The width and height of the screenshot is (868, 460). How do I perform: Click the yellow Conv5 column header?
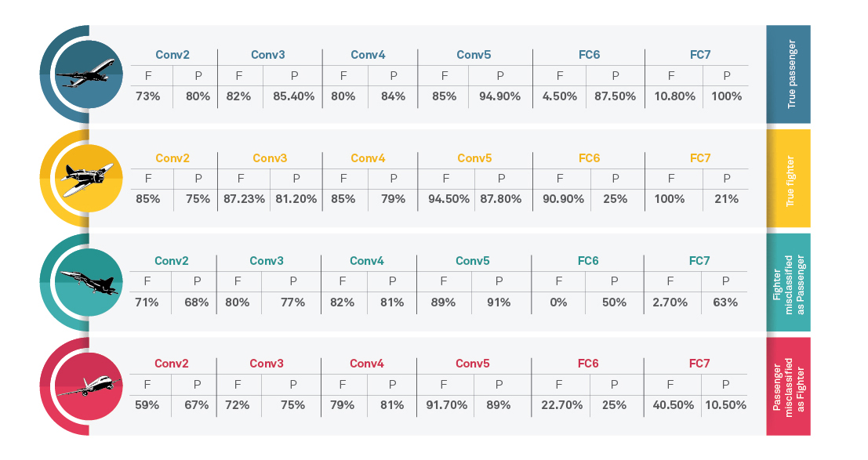pyautogui.click(x=474, y=158)
